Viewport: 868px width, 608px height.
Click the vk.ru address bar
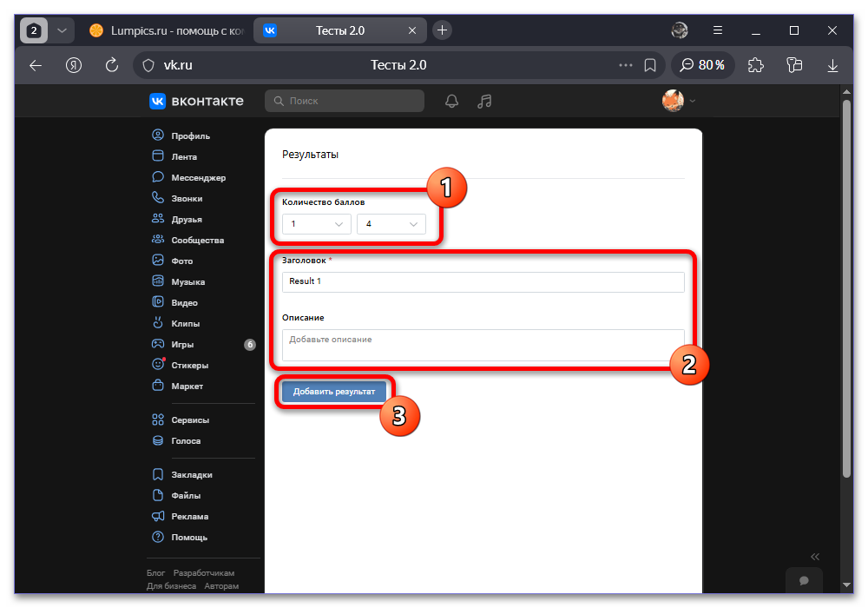(398, 65)
